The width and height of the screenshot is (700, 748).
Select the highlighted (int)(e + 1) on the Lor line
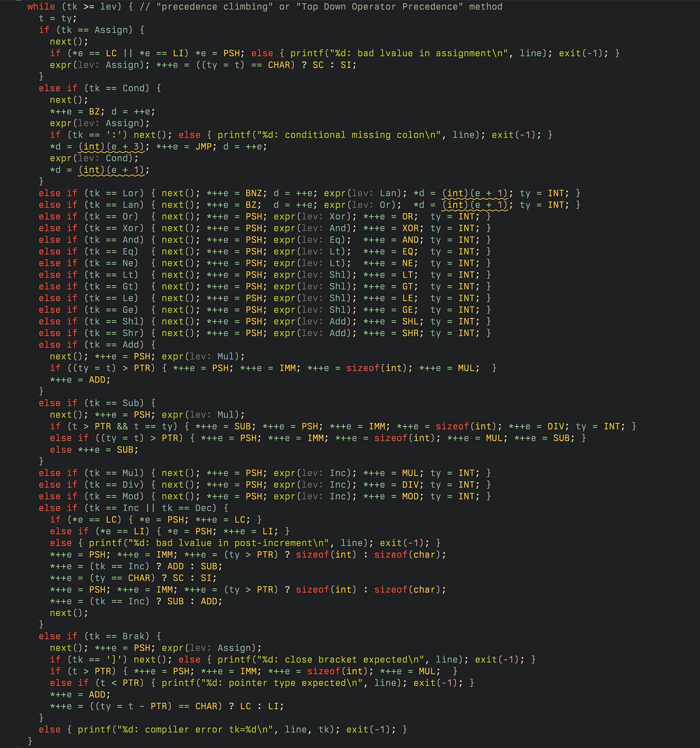(476, 193)
